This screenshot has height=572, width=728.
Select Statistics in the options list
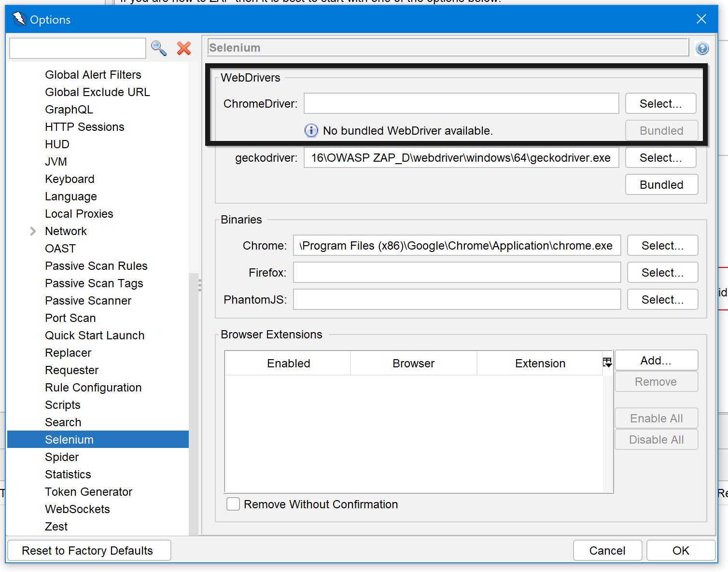68,474
